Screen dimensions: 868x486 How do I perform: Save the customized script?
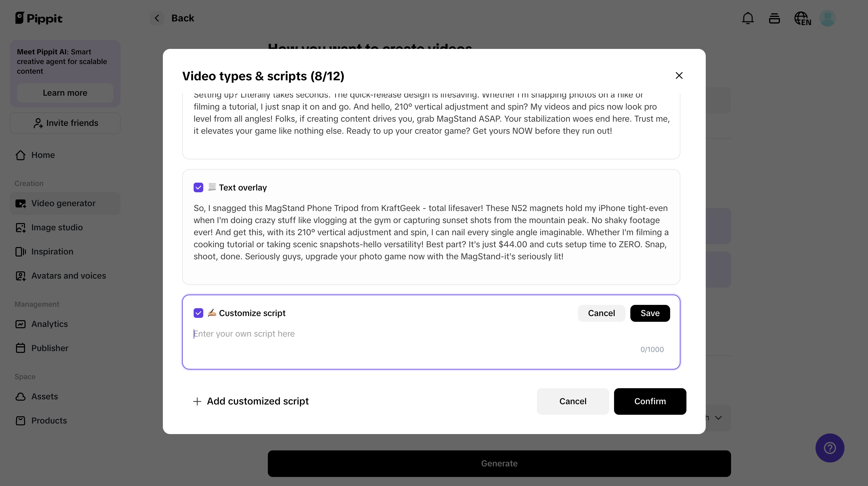click(650, 313)
